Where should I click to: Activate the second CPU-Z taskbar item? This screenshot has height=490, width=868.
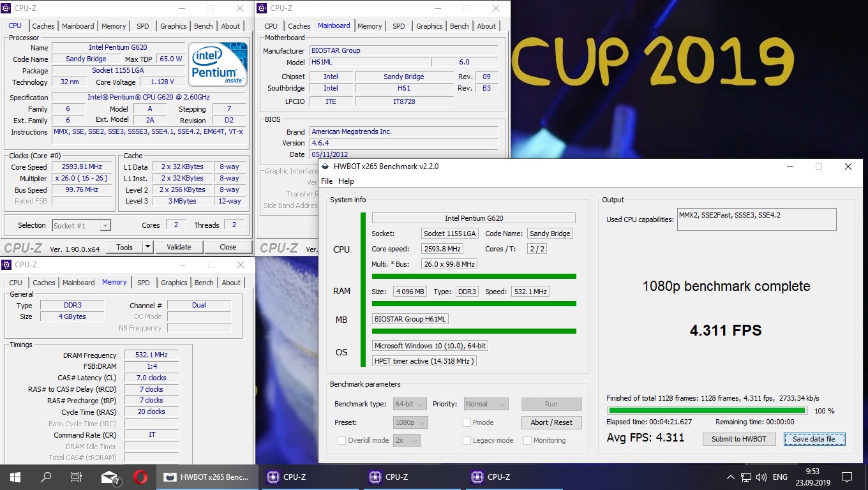412,477
